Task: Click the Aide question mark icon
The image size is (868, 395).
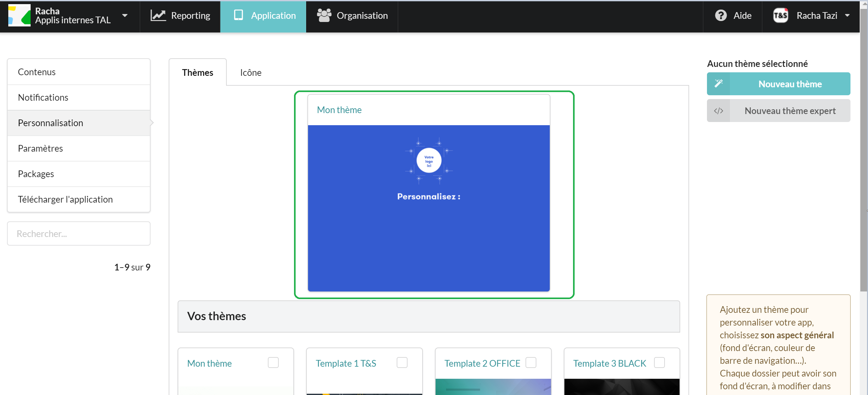Action: (x=721, y=16)
